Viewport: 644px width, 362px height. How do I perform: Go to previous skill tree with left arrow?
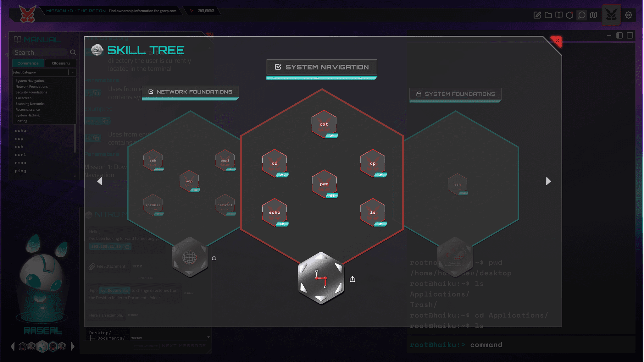pos(100,181)
